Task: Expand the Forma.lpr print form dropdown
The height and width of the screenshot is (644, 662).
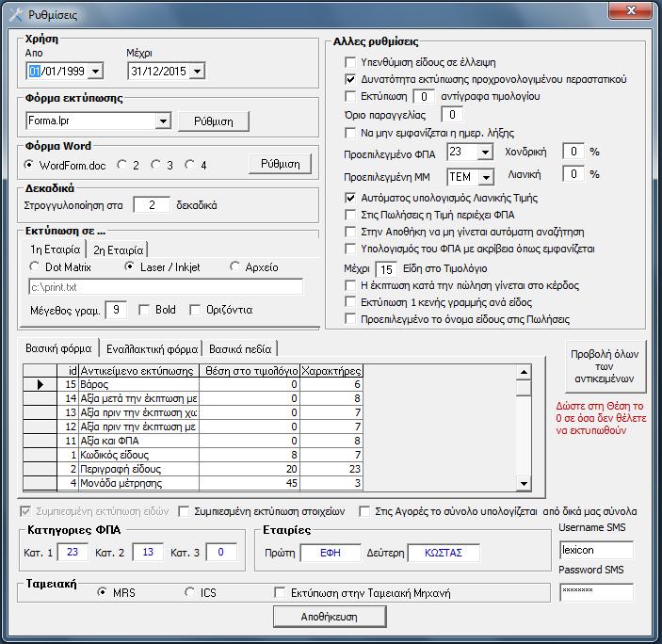Action: pyautogui.click(x=163, y=121)
